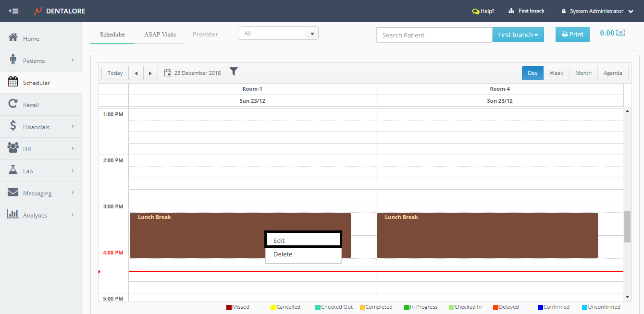Click the cash balance icon
644x314 pixels.
(621, 33)
